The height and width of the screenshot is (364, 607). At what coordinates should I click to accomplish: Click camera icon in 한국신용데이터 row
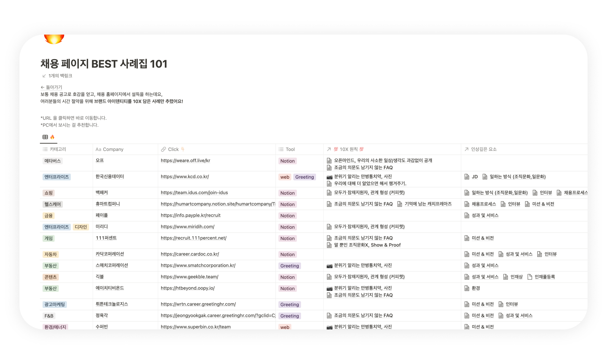(329, 177)
